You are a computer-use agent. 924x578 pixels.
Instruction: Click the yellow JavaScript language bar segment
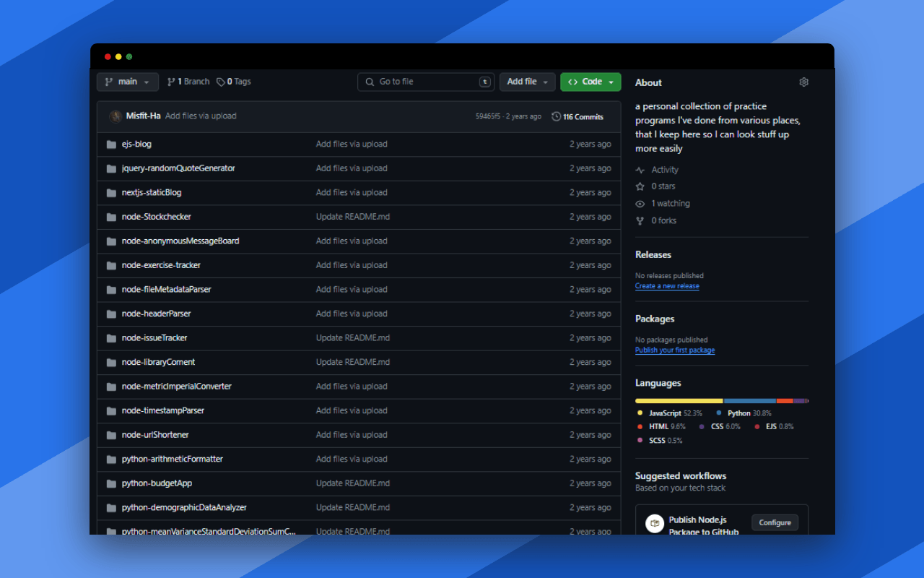tap(679, 401)
